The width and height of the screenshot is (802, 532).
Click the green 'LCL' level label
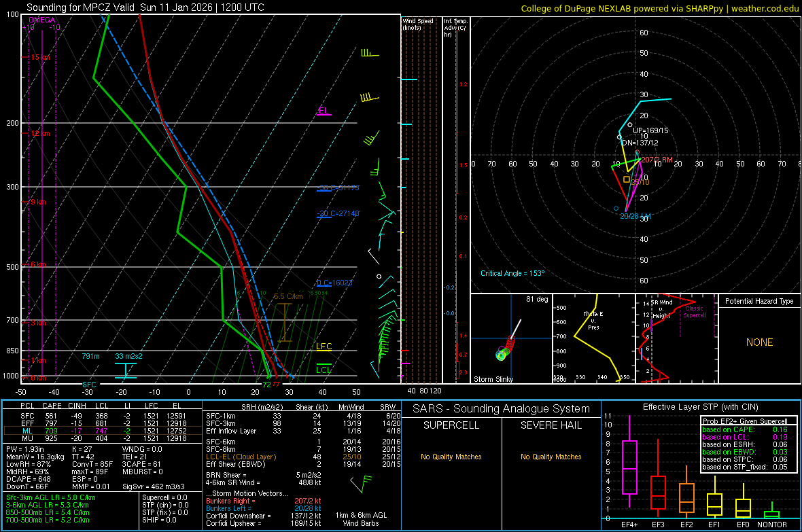coord(324,370)
